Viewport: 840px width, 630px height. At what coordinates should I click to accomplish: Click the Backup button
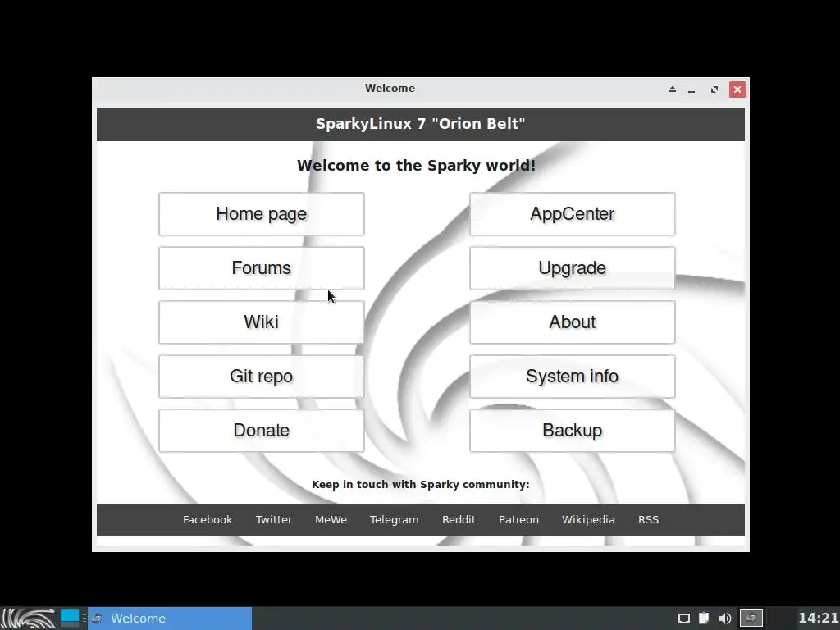point(572,430)
